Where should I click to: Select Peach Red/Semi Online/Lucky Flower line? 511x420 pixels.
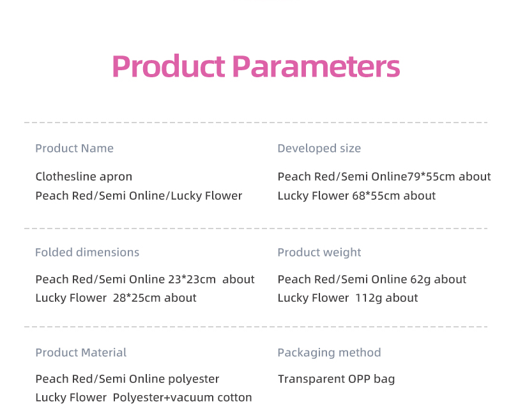point(139,196)
